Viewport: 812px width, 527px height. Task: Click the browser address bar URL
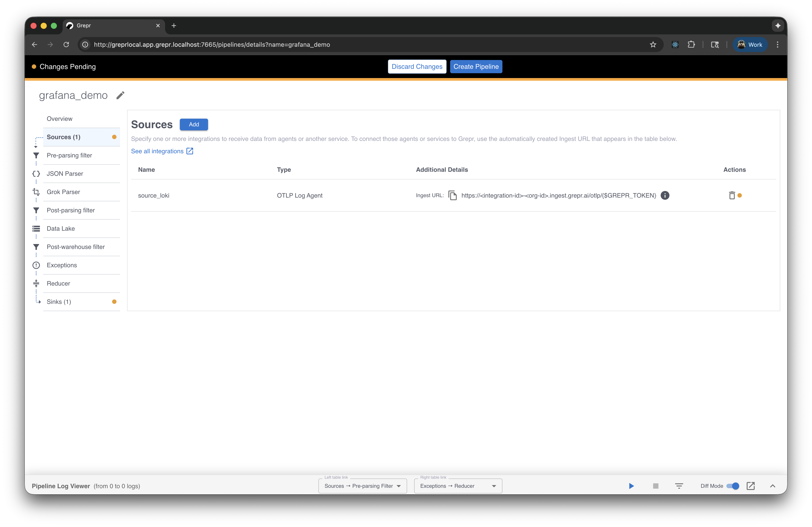click(x=212, y=45)
